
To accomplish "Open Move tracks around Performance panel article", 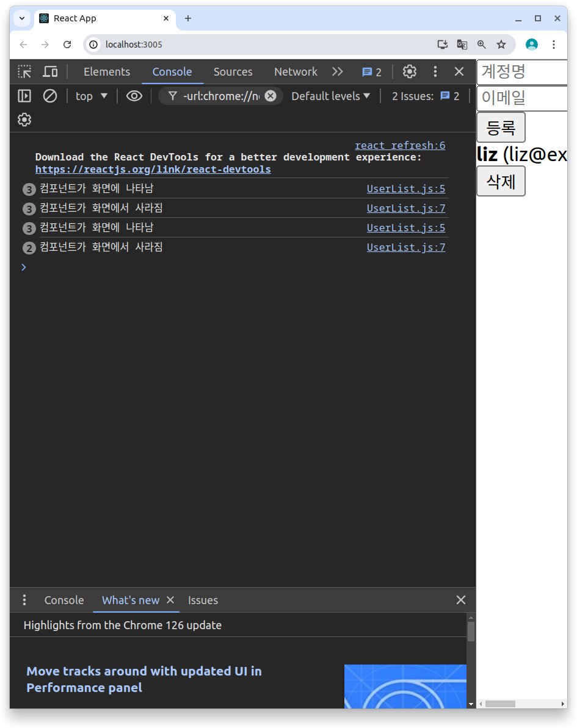I will [144, 679].
